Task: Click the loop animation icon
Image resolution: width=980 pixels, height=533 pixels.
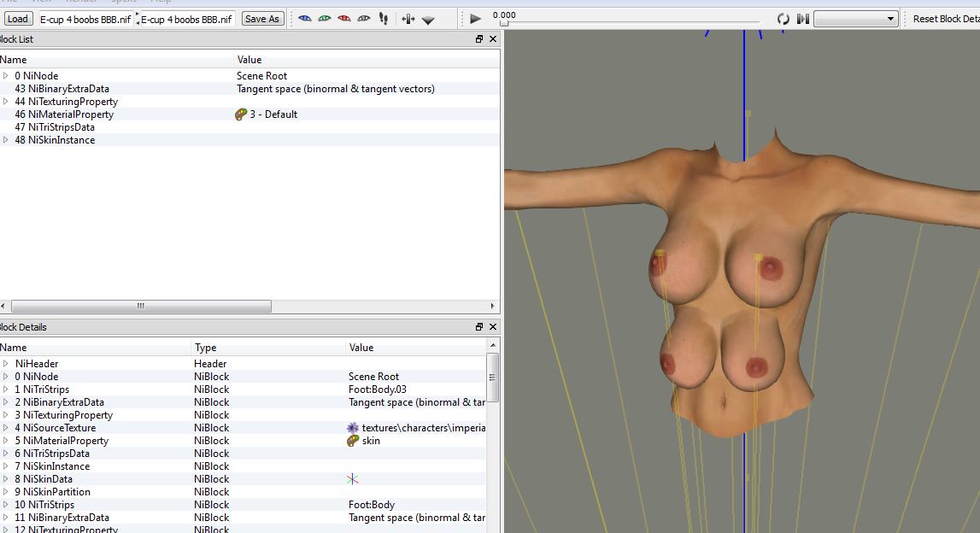Action: pyautogui.click(x=783, y=19)
